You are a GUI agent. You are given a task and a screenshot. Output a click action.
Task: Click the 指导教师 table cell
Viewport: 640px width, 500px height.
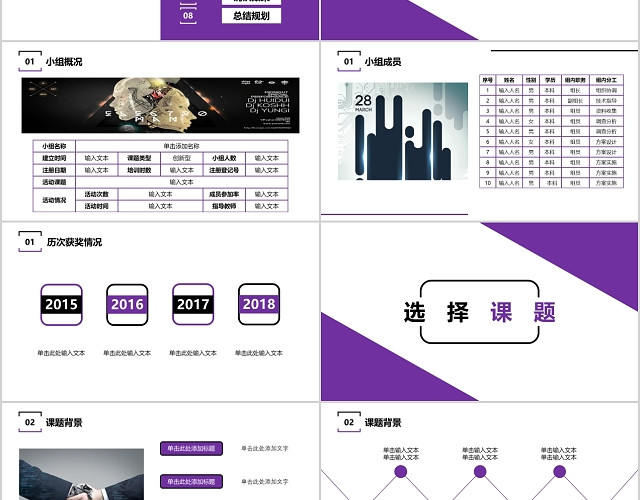pyautogui.click(x=224, y=206)
